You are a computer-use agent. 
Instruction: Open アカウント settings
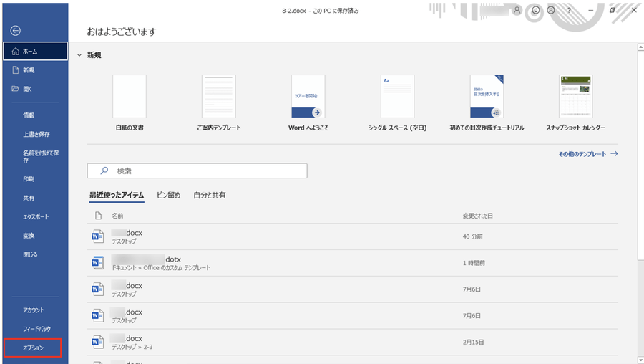33,310
